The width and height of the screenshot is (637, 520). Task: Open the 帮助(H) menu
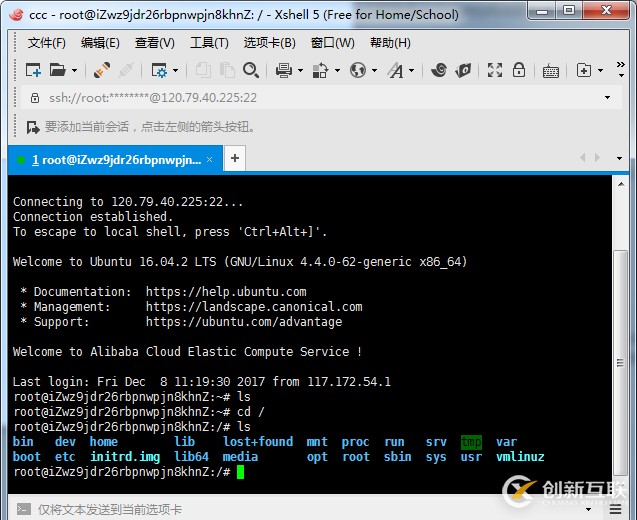point(390,43)
